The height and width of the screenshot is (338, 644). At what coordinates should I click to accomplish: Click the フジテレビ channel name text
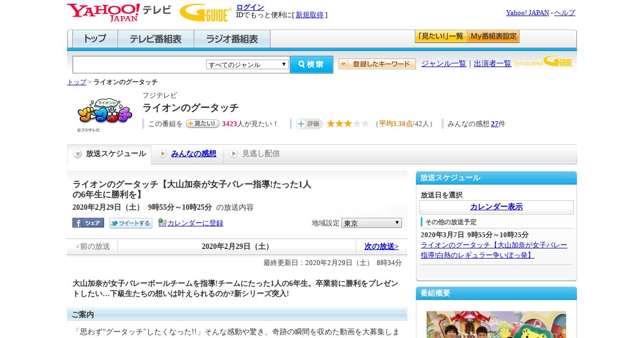(x=159, y=95)
